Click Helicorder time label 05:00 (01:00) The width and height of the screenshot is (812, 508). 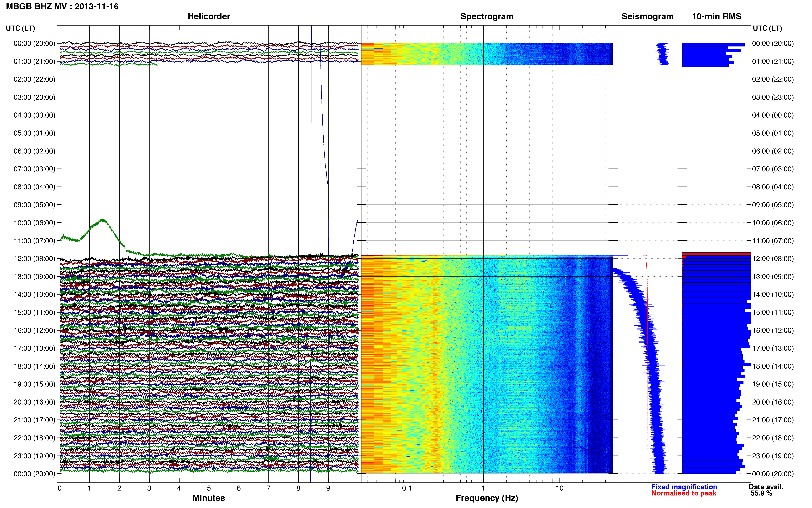pyautogui.click(x=34, y=133)
